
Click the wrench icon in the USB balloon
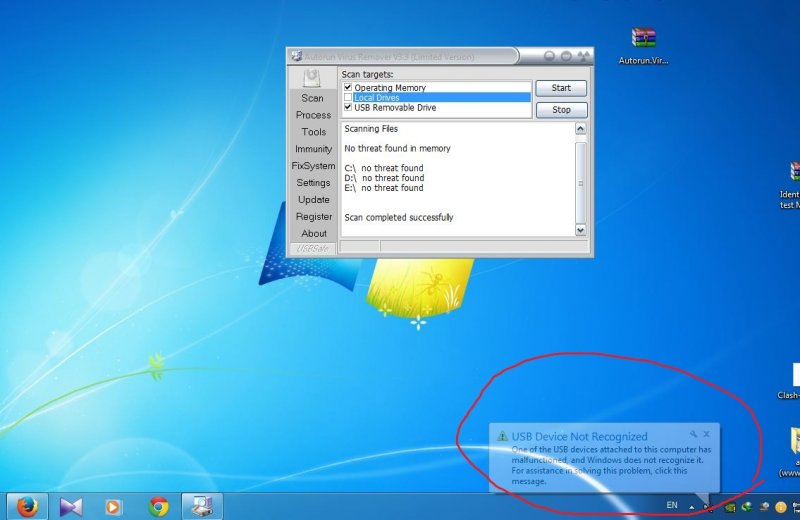tap(693, 434)
